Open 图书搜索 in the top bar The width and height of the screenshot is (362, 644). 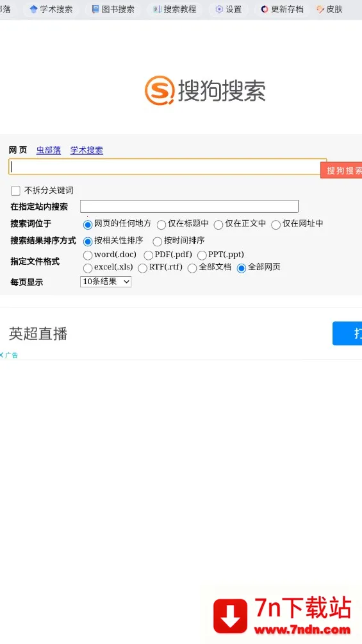(113, 9)
